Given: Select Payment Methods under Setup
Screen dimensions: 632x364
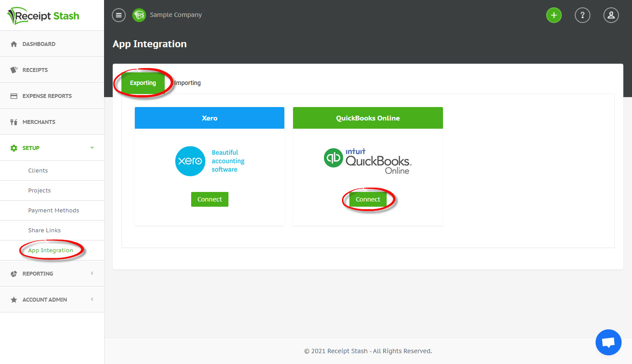Looking at the screenshot, I should (52, 211).
